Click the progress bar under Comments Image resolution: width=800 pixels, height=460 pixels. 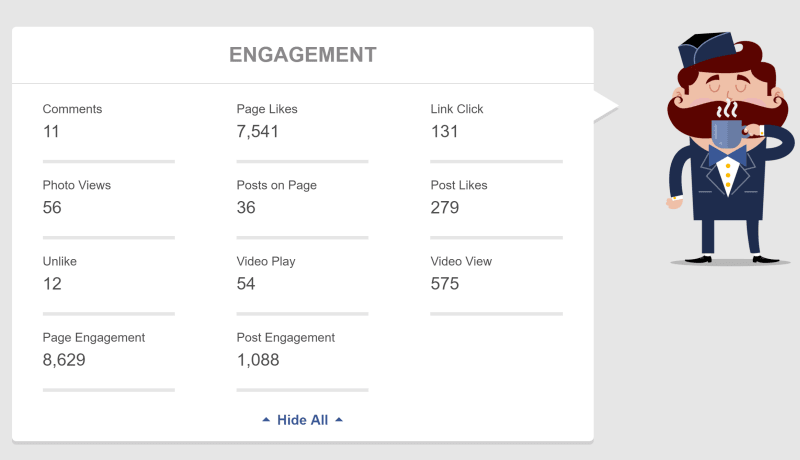(109, 161)
